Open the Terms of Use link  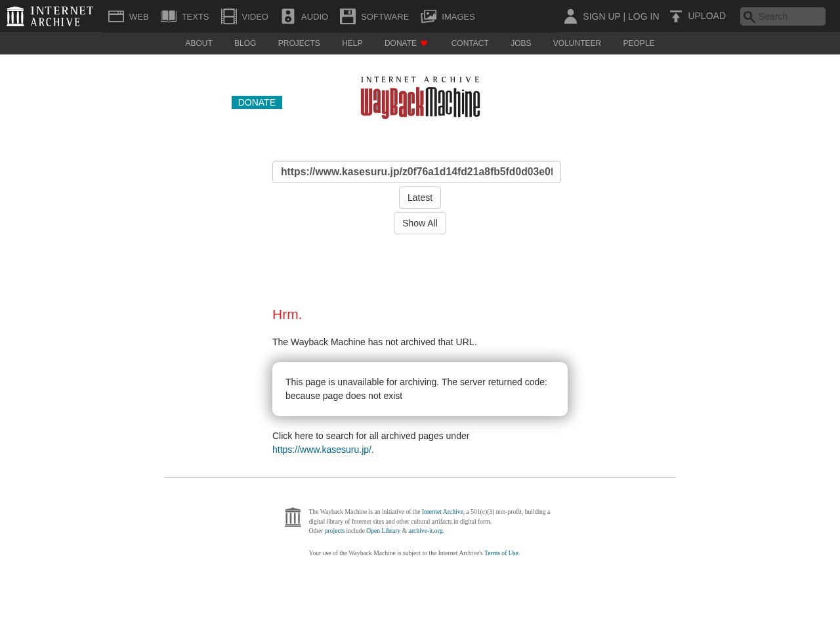[501, 553]
